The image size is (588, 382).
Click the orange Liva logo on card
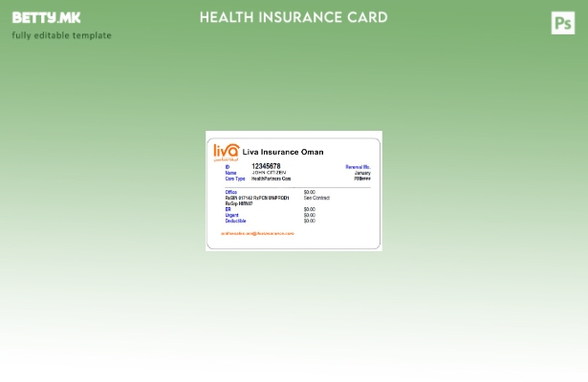pos(226,152)
